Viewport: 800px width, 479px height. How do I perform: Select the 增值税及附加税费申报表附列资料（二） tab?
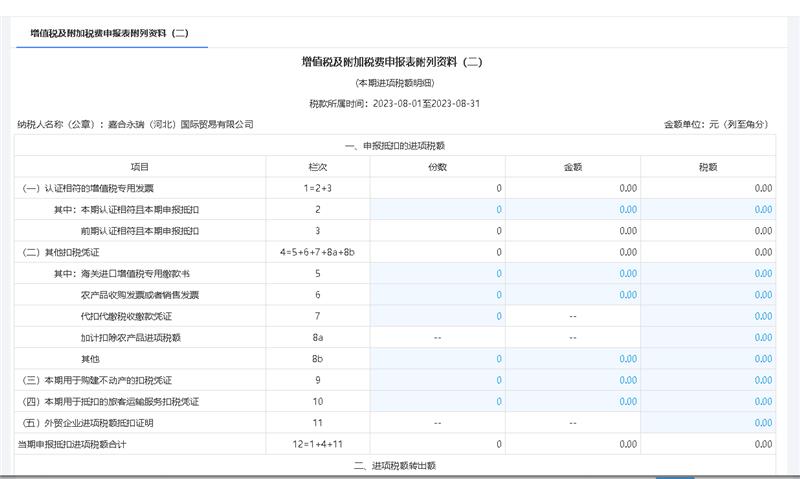(110, 33)
